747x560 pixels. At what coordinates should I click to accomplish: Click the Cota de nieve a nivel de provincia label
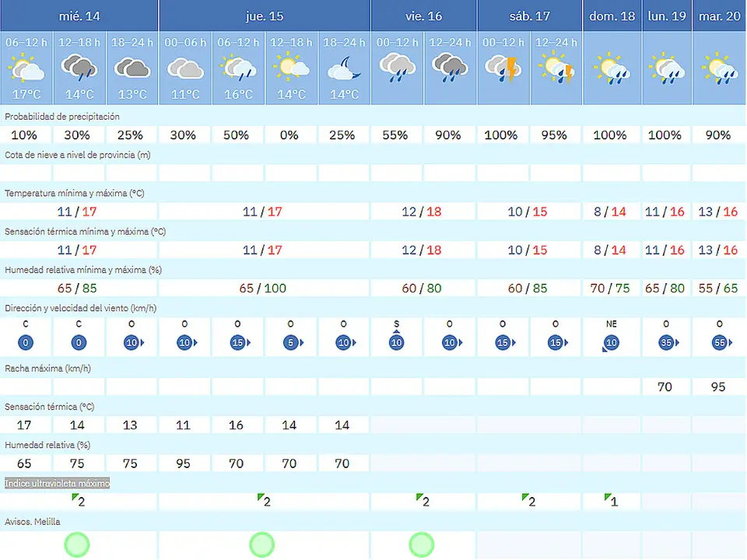(x=78, y=155)
